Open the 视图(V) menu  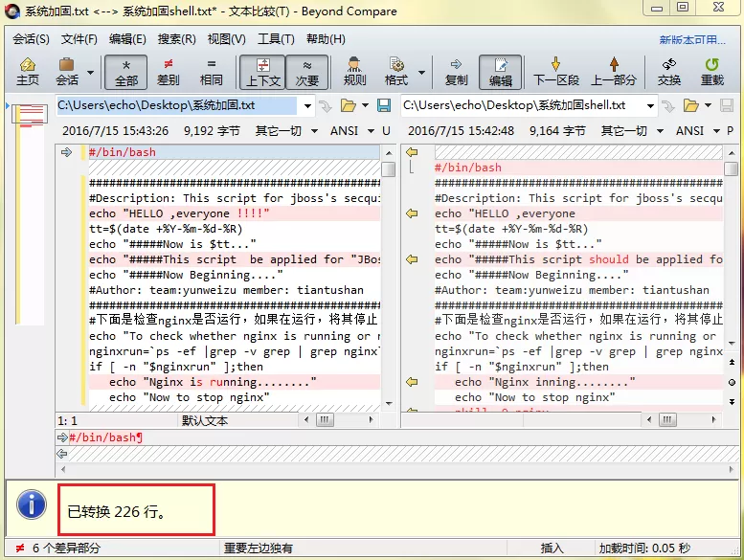(227, 39)
